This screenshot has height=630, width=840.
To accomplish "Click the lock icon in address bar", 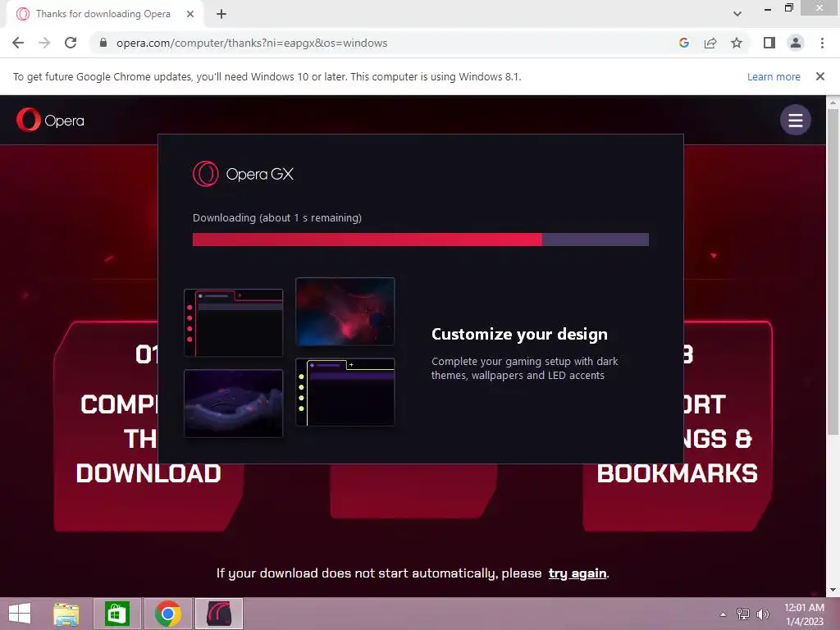I will click(x=103, y=43).
